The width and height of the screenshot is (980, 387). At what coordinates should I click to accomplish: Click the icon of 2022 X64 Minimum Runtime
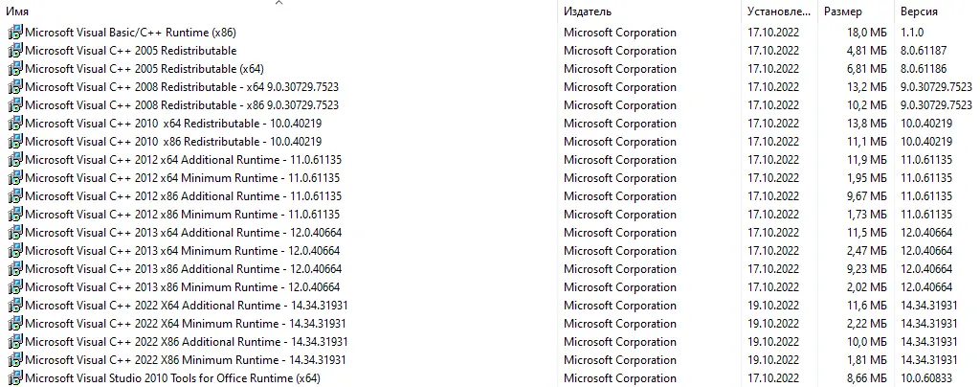(15, 324)
